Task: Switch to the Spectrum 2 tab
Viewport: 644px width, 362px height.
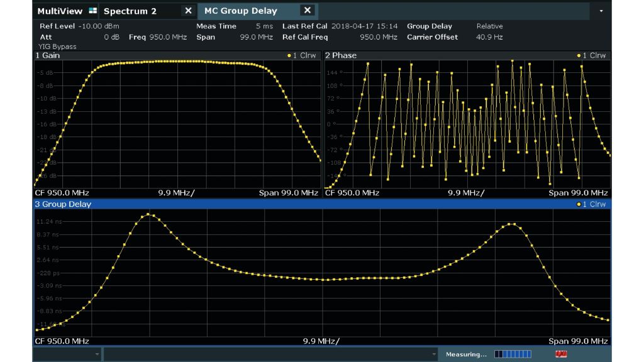Action: (130, 11)
